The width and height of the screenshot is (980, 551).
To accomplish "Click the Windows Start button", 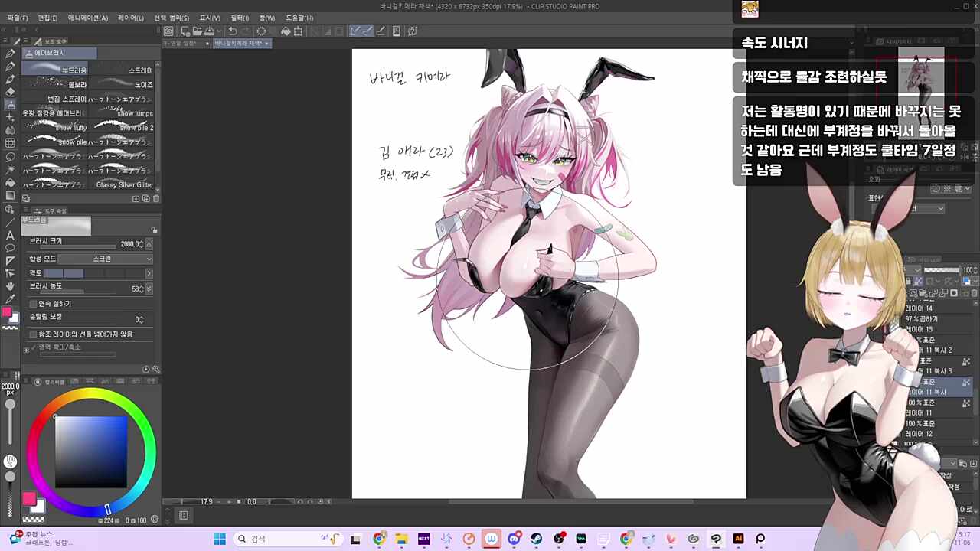I will tap(220, 539).
